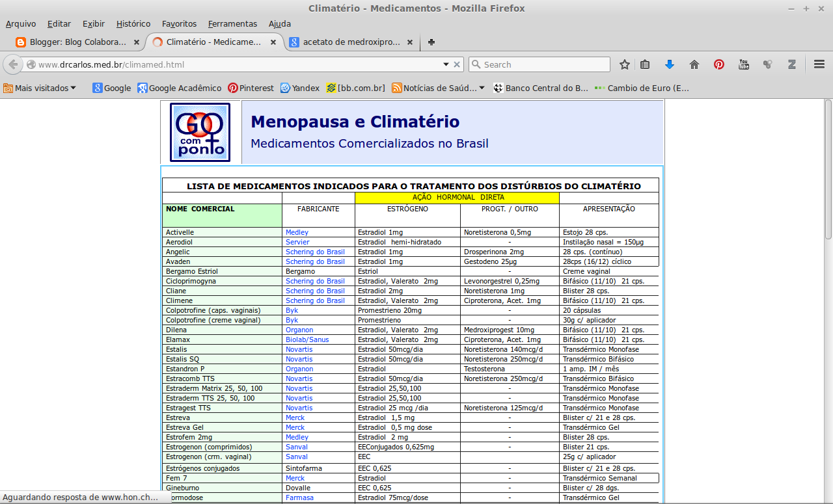
Task: Open the Histórico menu
Action: pyautogui.click(x=133, y=24)
